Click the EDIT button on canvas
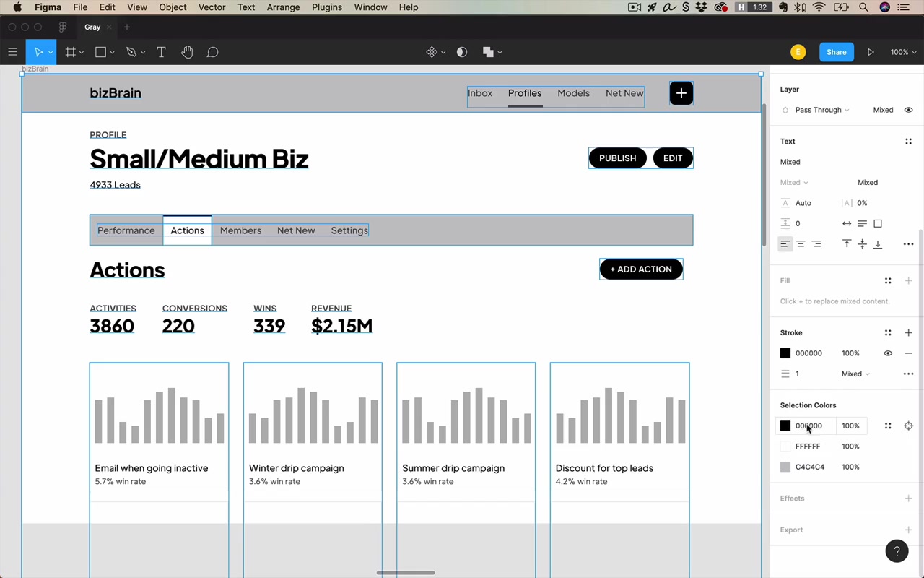Screen dimensions: 924x578 673,158
